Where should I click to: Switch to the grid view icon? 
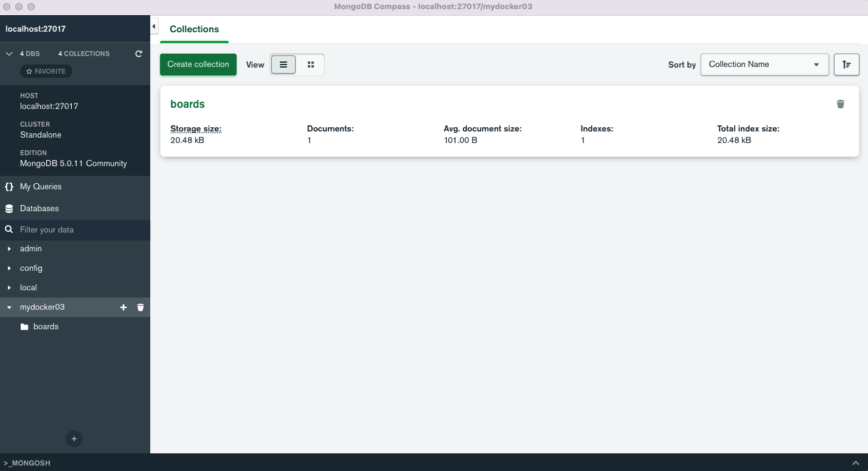tap(311, 65)
